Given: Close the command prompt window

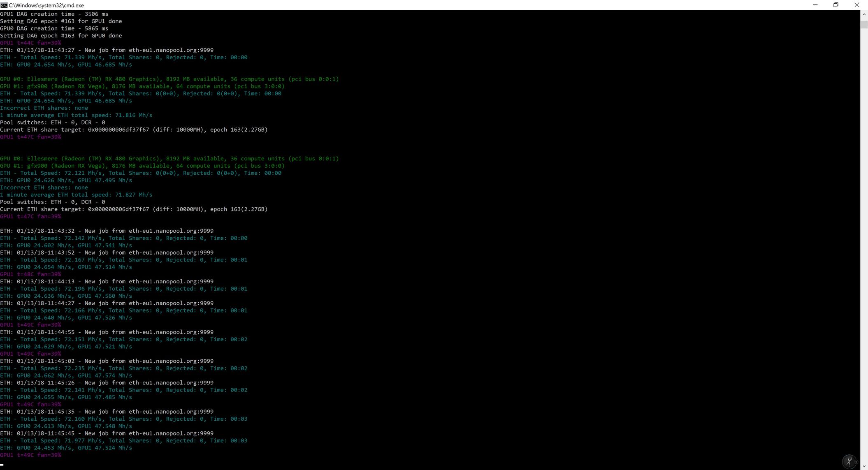Looking at the screenshot, I should [856, 5].
